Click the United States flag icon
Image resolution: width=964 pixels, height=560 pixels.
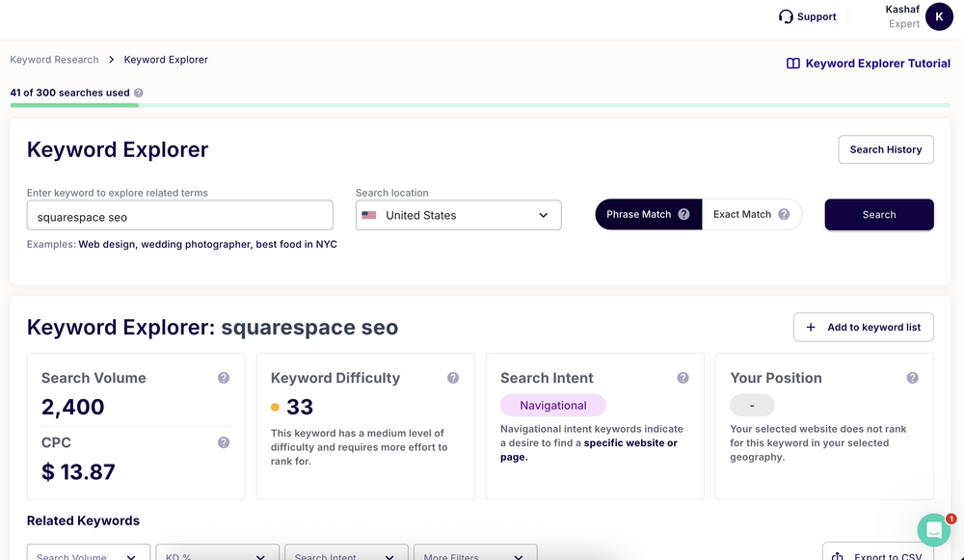(369, 215)
